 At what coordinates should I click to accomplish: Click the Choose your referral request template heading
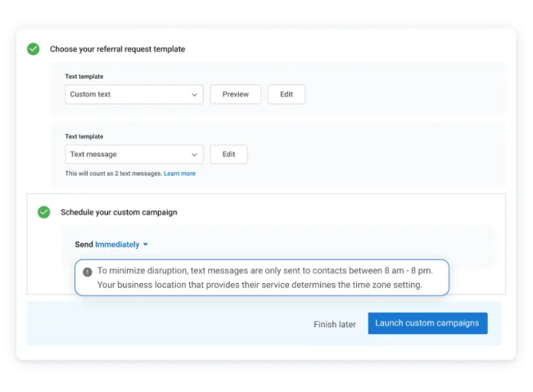tap(118, 49)
